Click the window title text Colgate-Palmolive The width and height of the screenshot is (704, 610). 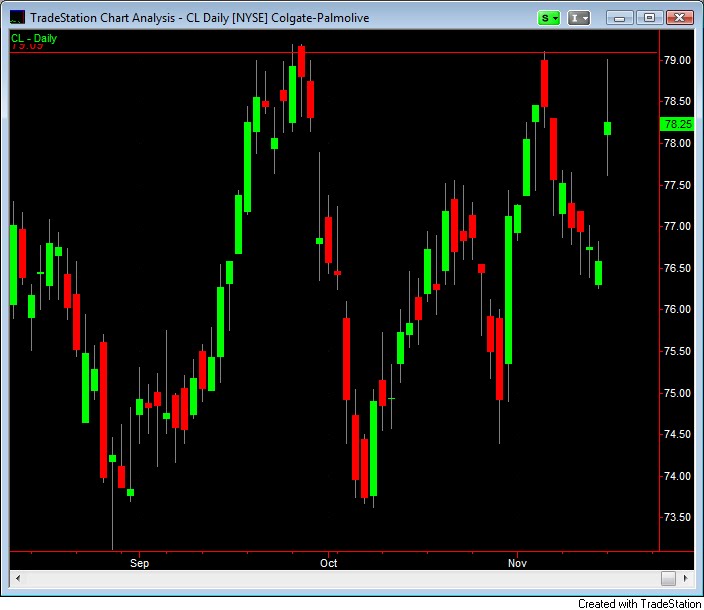pos(320,18)
